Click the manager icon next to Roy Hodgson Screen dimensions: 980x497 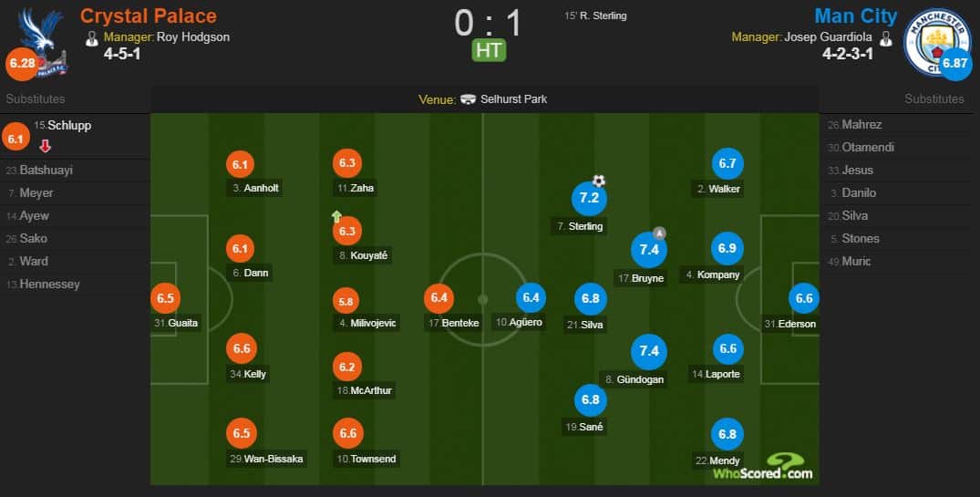click(92, 38)
